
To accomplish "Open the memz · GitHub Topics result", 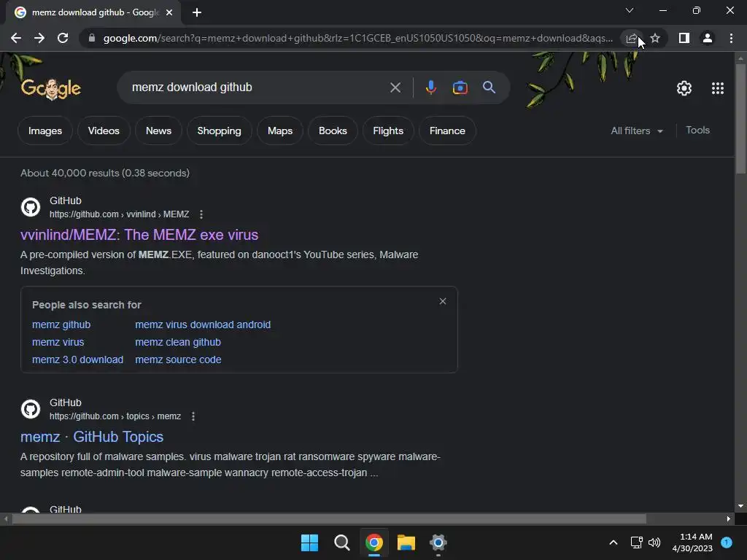I will coord(92,437).
